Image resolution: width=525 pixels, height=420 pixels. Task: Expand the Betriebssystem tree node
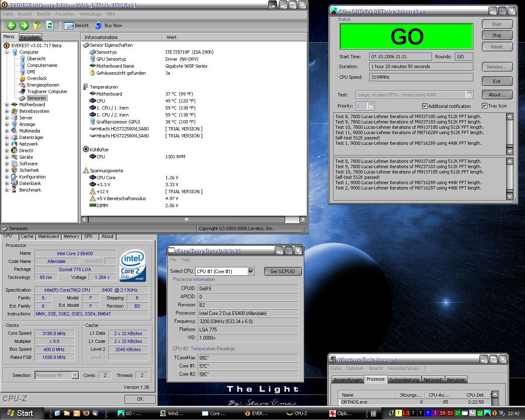click(7, 111)
